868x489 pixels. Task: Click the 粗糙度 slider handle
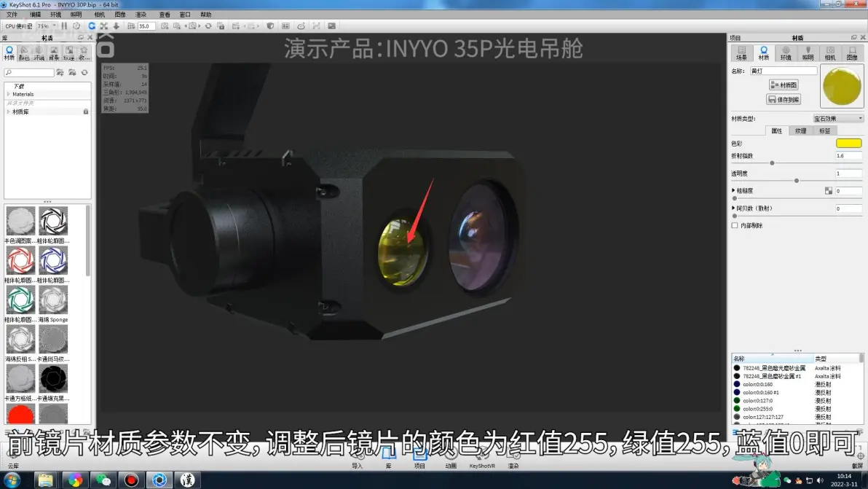click(735, 198)
